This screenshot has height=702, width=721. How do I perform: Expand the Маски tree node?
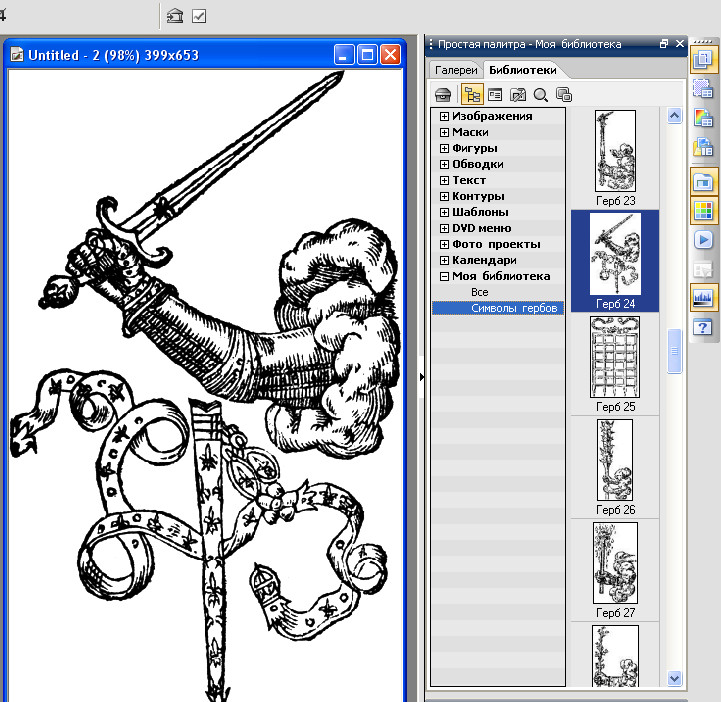point(444,132)
